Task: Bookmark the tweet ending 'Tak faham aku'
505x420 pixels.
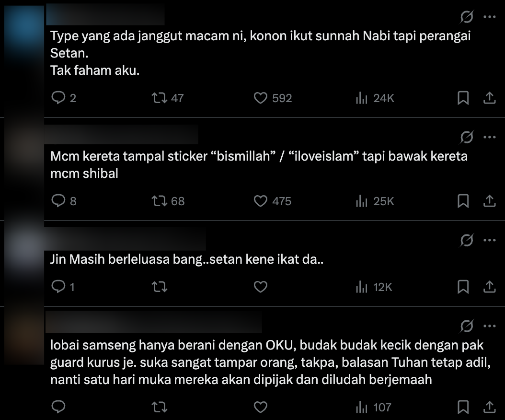Action: (463, 98)
